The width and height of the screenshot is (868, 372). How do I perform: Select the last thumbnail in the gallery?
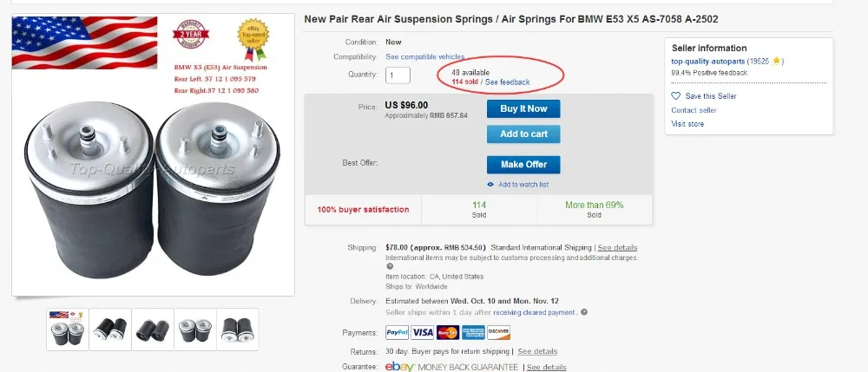[x=238, y=330]
